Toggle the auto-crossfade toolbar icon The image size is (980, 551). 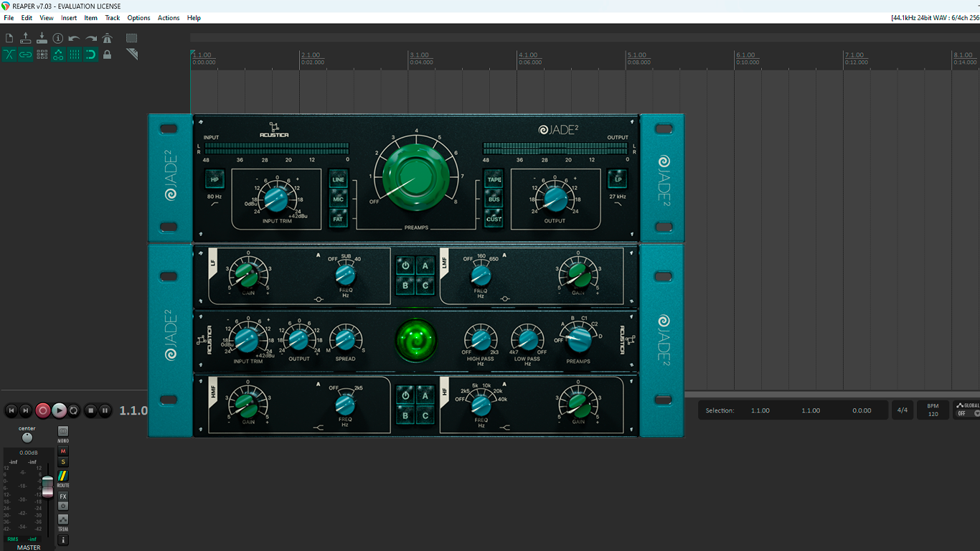pyautogui.click(x=9, y=55)
